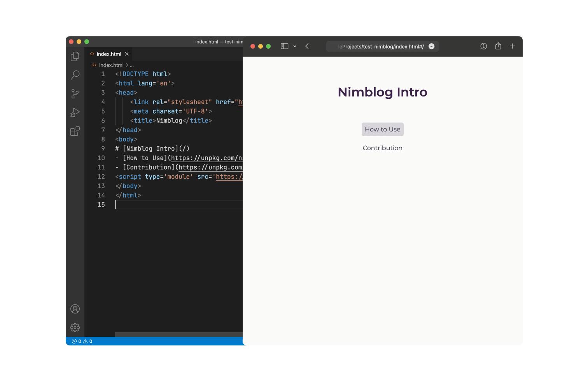Click the unpkg URL on line 10

(206, 158)
